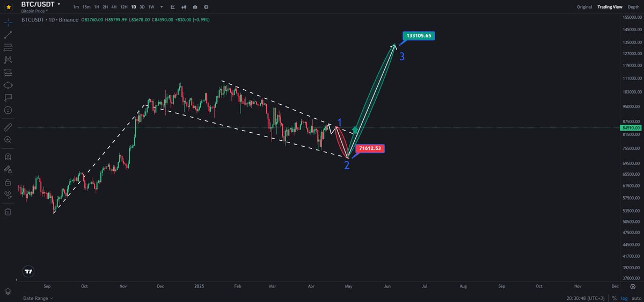Select the 15m timeframe
This screenshot has height=302, width=644.
[x=86, y=7]
